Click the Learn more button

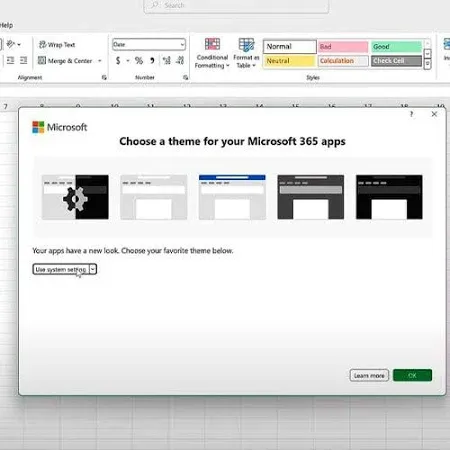[369, 375]
